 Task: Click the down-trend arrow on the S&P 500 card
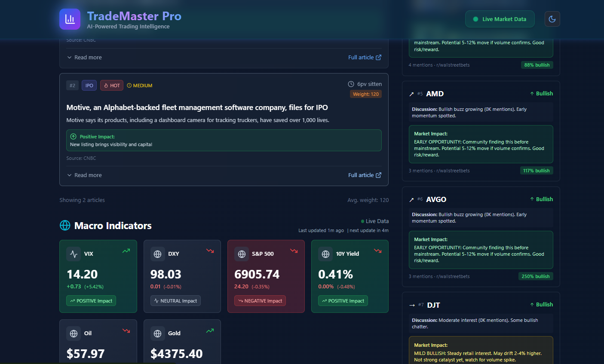pos(294,251)
